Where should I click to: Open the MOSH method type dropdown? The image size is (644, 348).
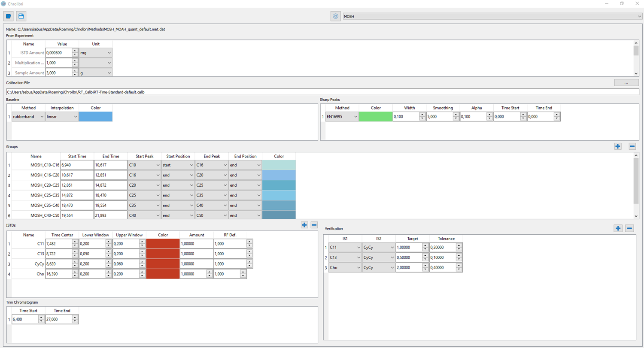click(492, 16)
